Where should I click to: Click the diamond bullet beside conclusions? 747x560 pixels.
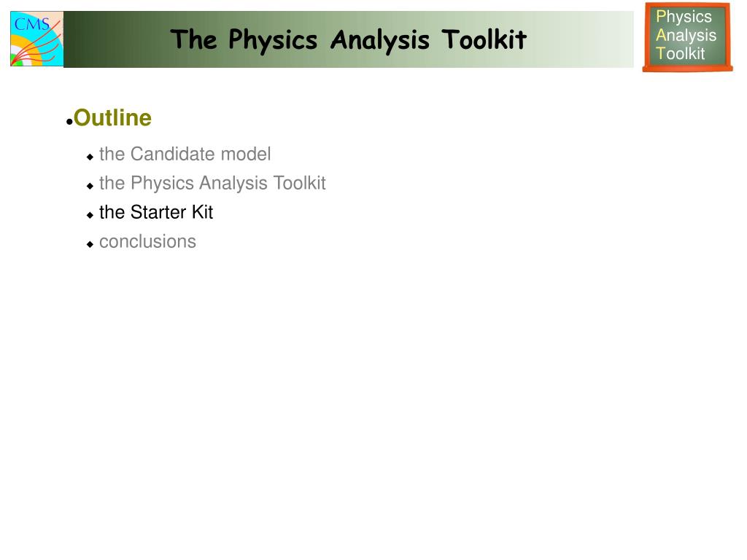click(x=90, y=244)
